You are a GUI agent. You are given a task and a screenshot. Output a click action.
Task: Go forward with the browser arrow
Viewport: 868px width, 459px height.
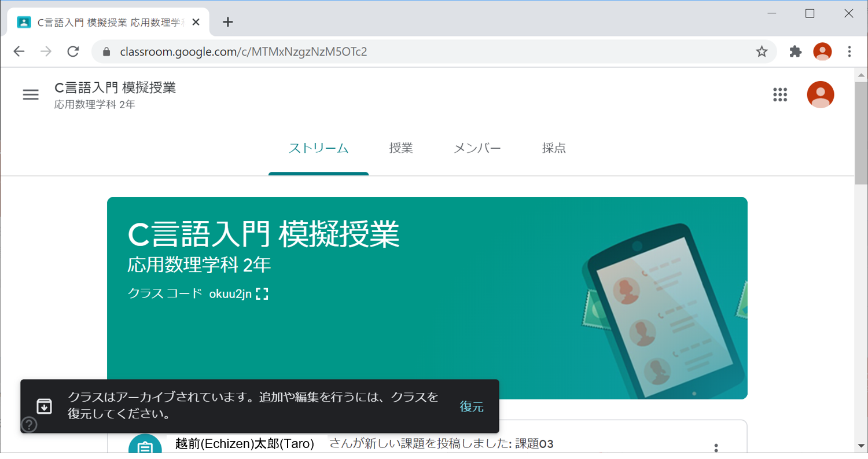point(46,52)
